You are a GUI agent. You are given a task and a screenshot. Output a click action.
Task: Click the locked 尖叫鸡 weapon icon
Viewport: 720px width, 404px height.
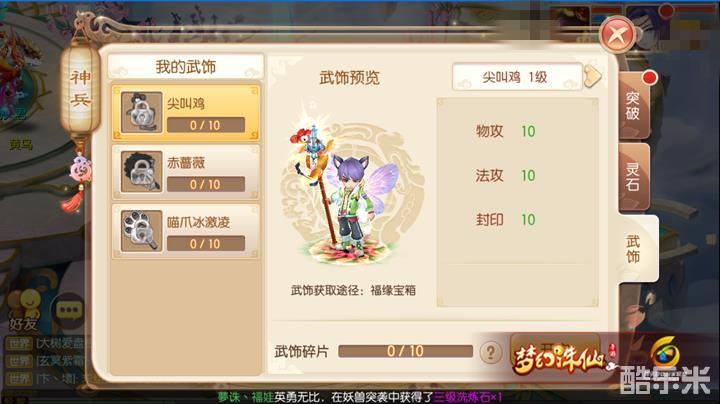point(141,112)
